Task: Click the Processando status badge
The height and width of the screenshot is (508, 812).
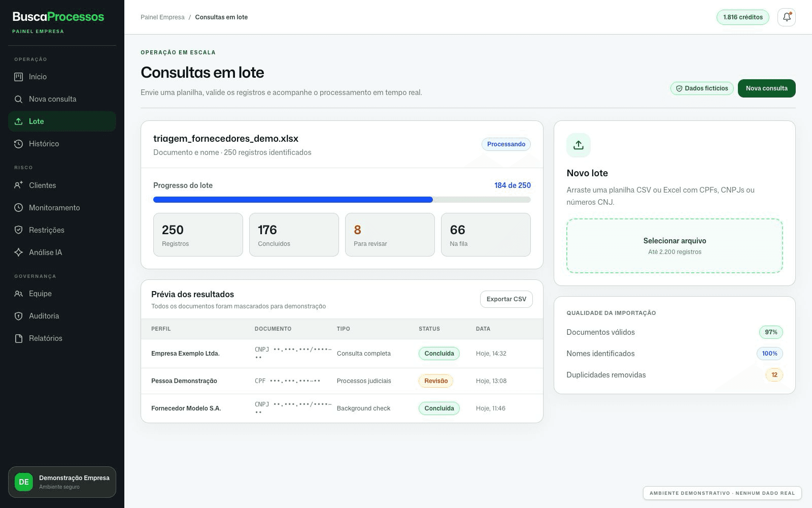Action: 506,144
